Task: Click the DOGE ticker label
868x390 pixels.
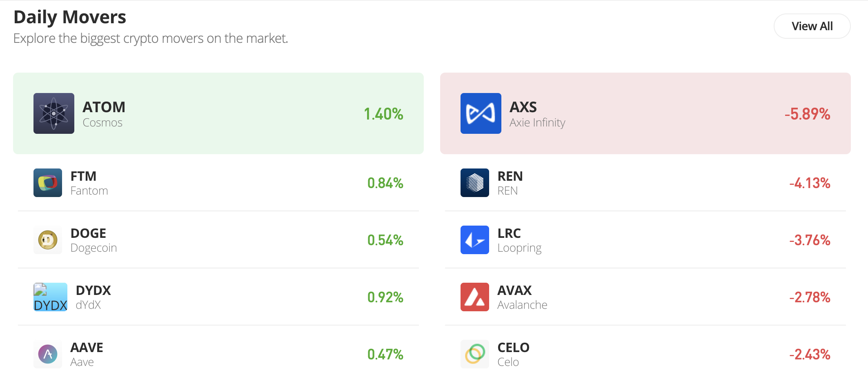Action: click(88, 233)
